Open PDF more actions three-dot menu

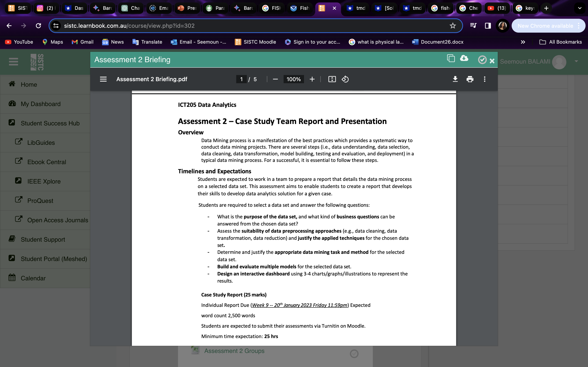point(484,79)
